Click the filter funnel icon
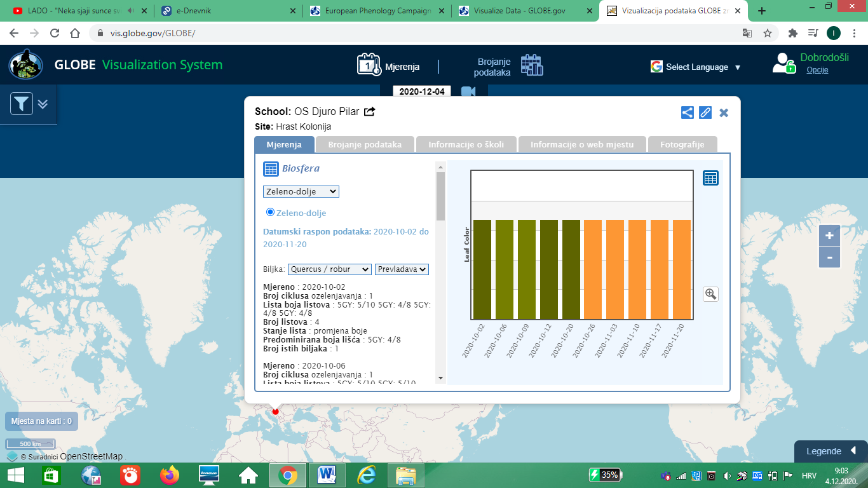868x488 pixels. point(22,104)
